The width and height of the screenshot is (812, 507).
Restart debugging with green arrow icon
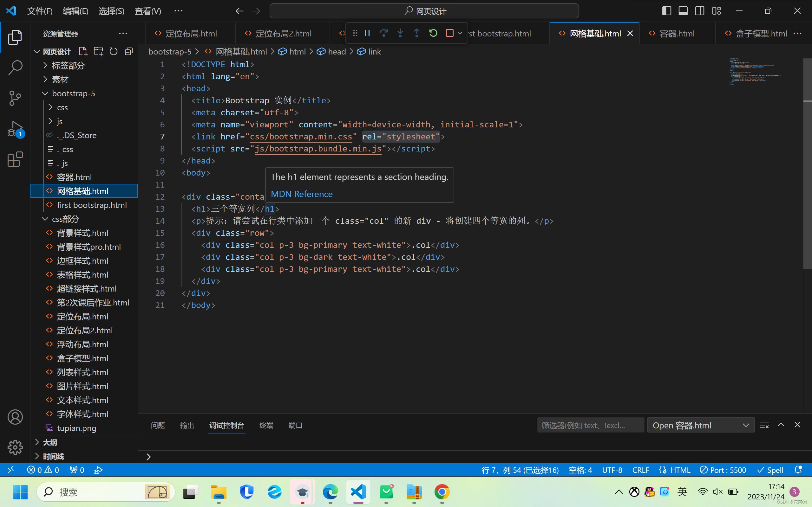433,33
